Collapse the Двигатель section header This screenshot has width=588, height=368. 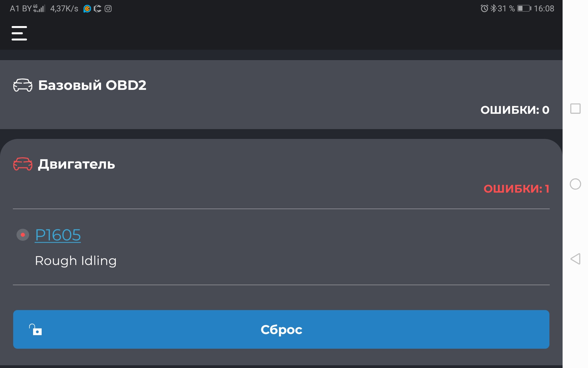(x=77, y=164)
